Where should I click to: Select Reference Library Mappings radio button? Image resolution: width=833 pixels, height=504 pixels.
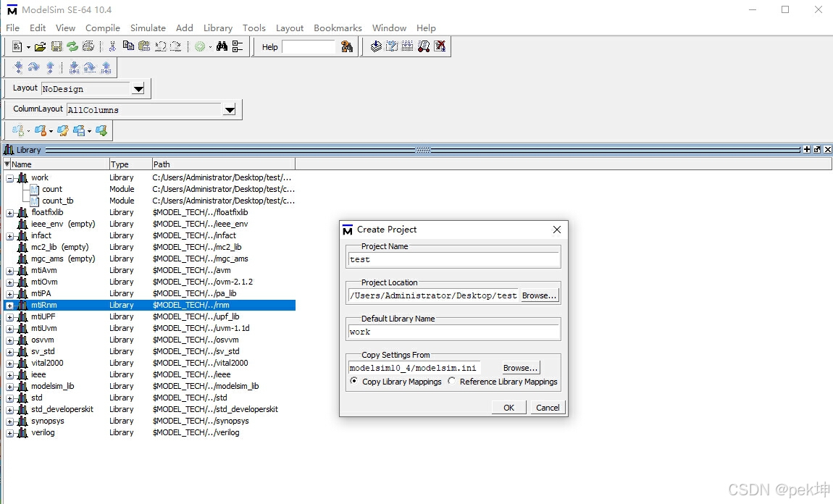click(x=451, y=382)
